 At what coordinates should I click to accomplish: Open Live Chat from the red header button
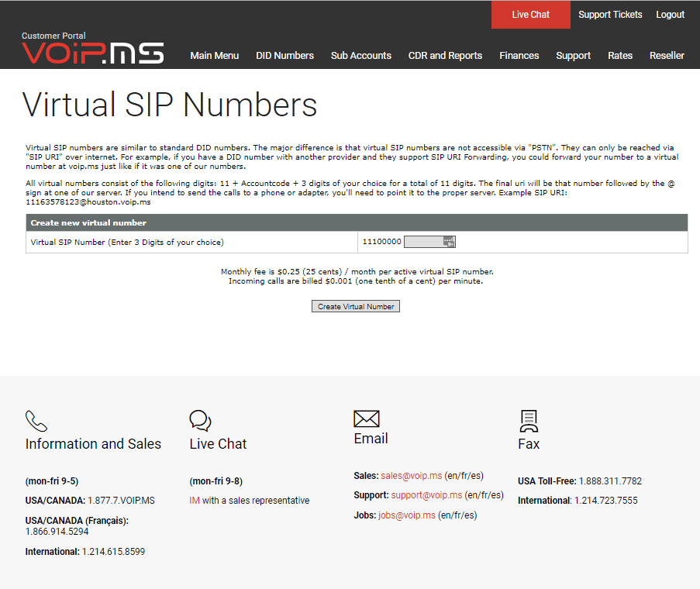coord(529,14)
